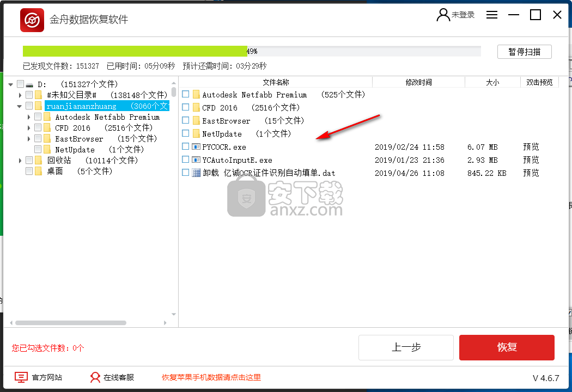Screen dimensions: 572x392
Task: Open the hamburger menu icon
Action: point(492,15)
